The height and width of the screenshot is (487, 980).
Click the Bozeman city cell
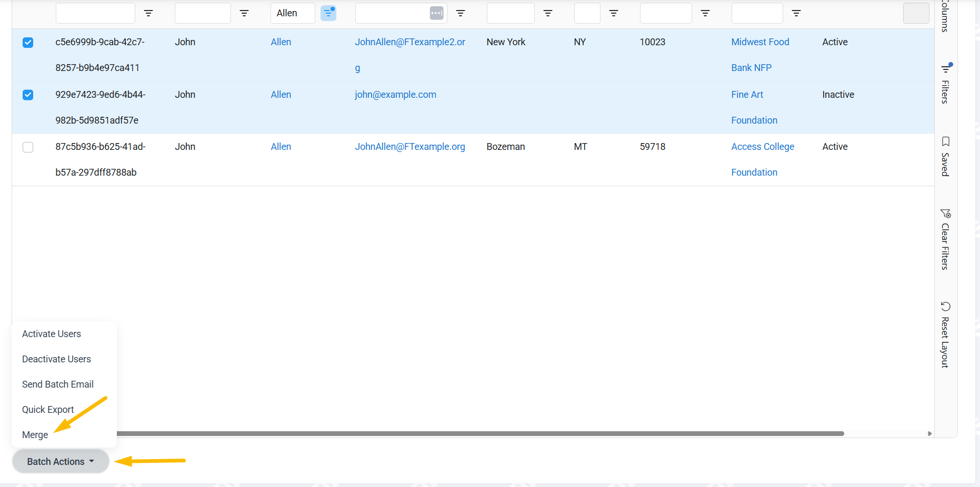(x=506, y=147)
